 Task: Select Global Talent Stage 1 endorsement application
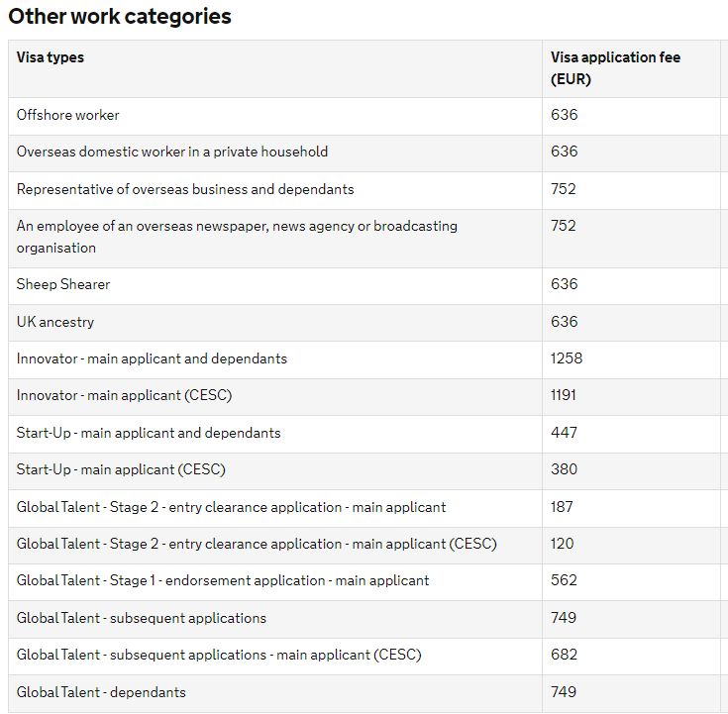coord(223,580)
